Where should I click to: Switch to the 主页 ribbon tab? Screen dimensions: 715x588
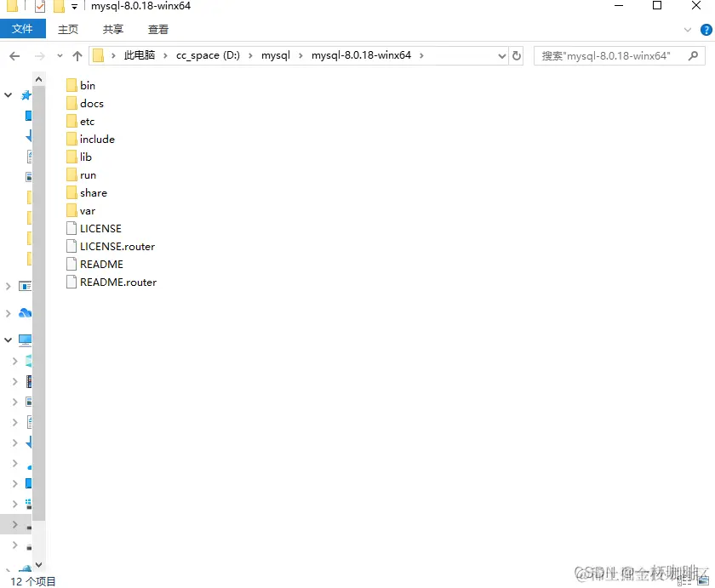coord(68,30)
